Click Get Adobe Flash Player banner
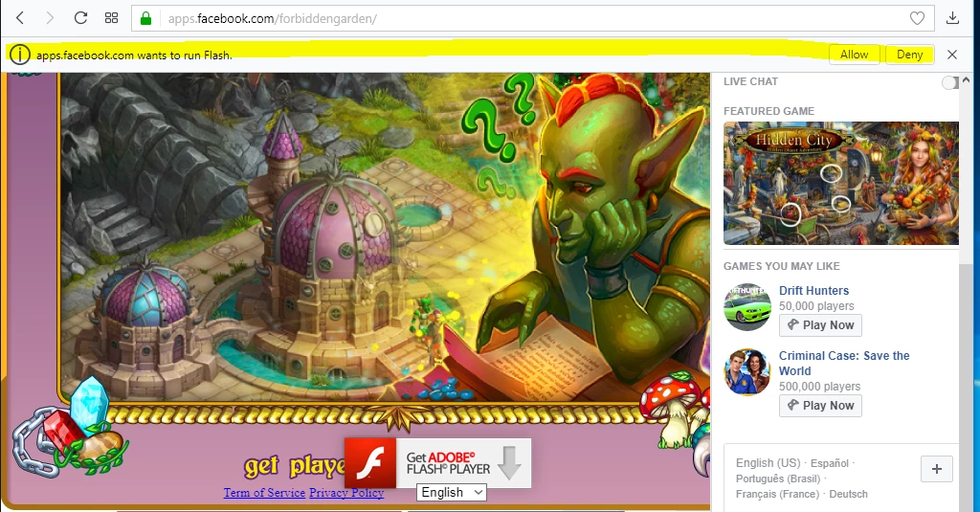980x512 pixels. point(438,463)
